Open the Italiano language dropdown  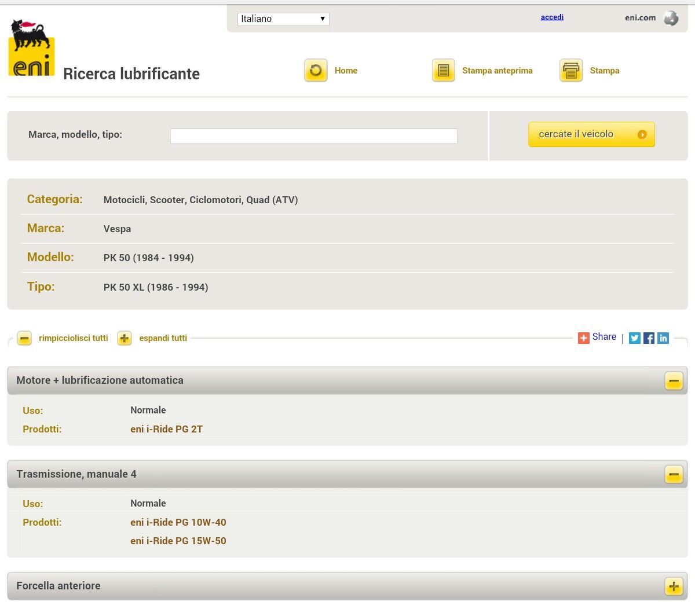[x=283, y=19]
